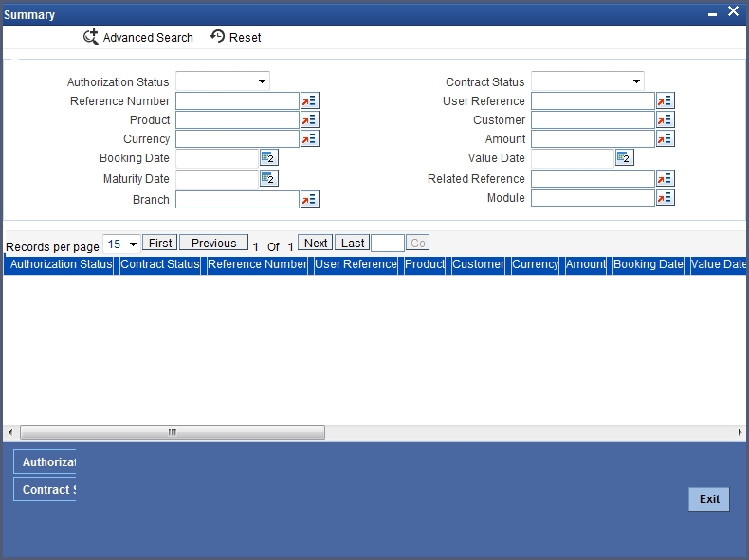Focus the Module input field
The image size is (749, 560).
pos(593,198)
